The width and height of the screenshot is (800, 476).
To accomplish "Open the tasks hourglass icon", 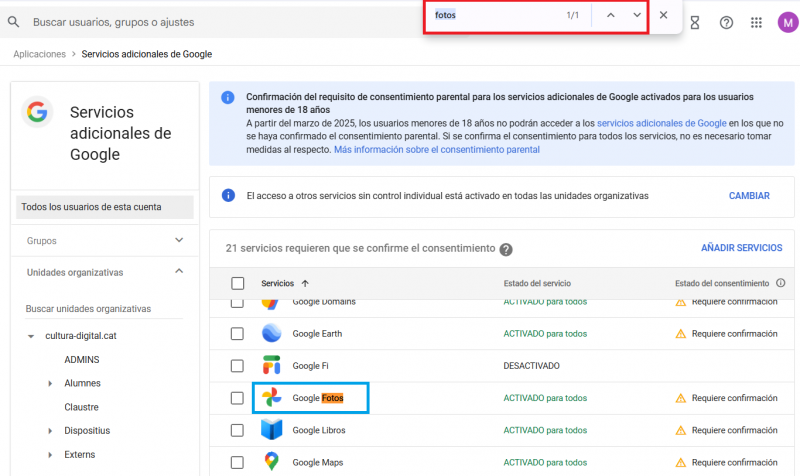I will coord(694,22).
